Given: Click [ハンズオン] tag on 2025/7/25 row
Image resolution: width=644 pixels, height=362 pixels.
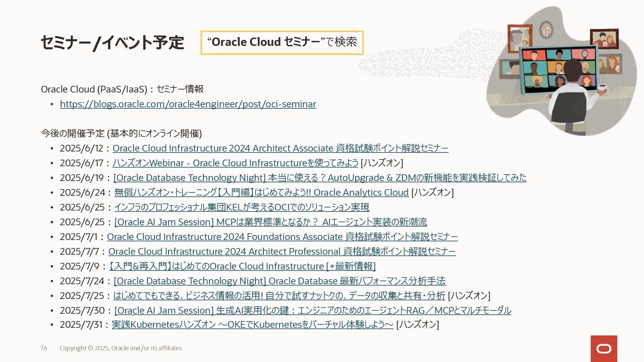Looking at the screenshot, I should pos(469,296).
